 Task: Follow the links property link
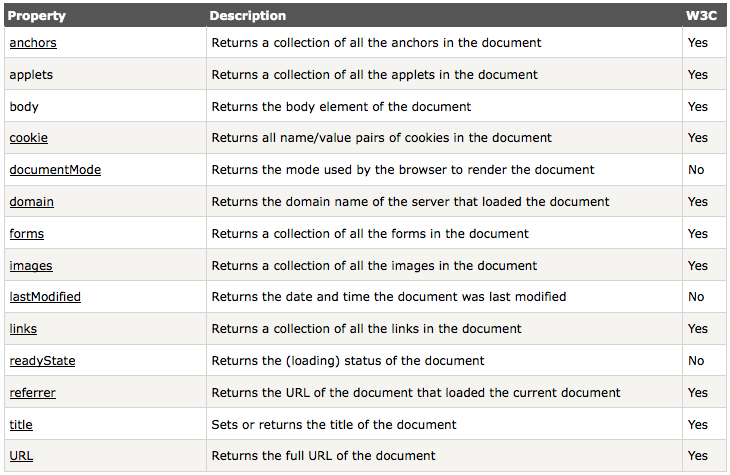(23, 329)
